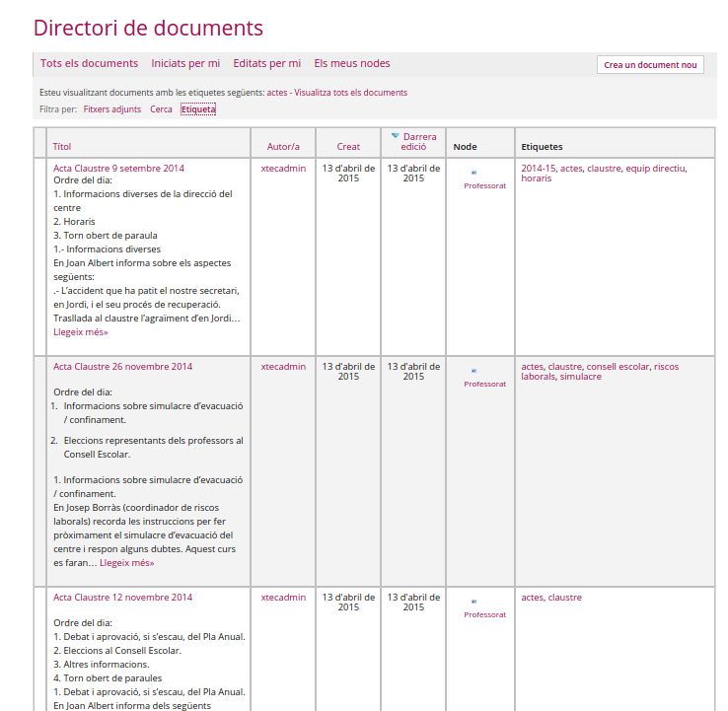Open Acta Claustre 9 setembre 2014
This screenshot has width=728, height=711.
coord(118,169)
